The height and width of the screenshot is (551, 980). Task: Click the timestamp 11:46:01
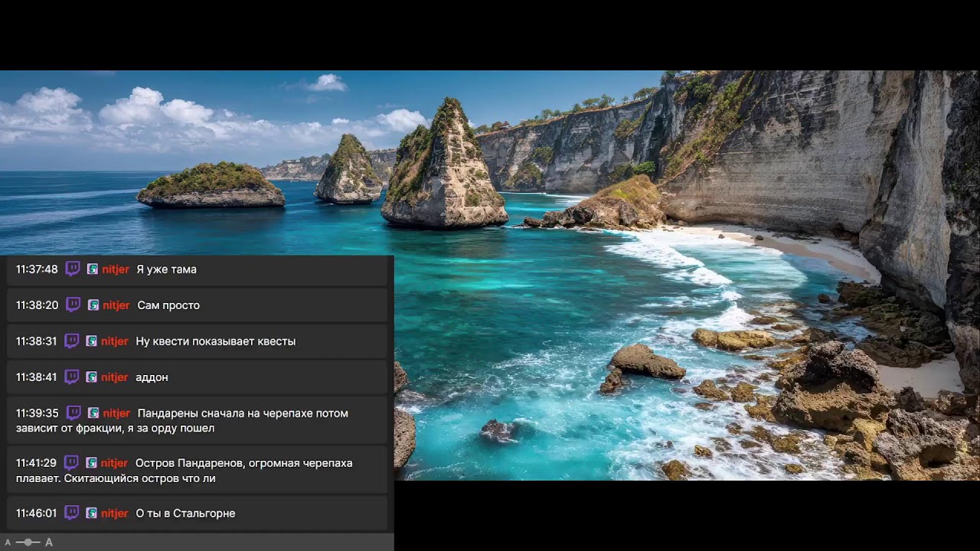click(36, 514)
